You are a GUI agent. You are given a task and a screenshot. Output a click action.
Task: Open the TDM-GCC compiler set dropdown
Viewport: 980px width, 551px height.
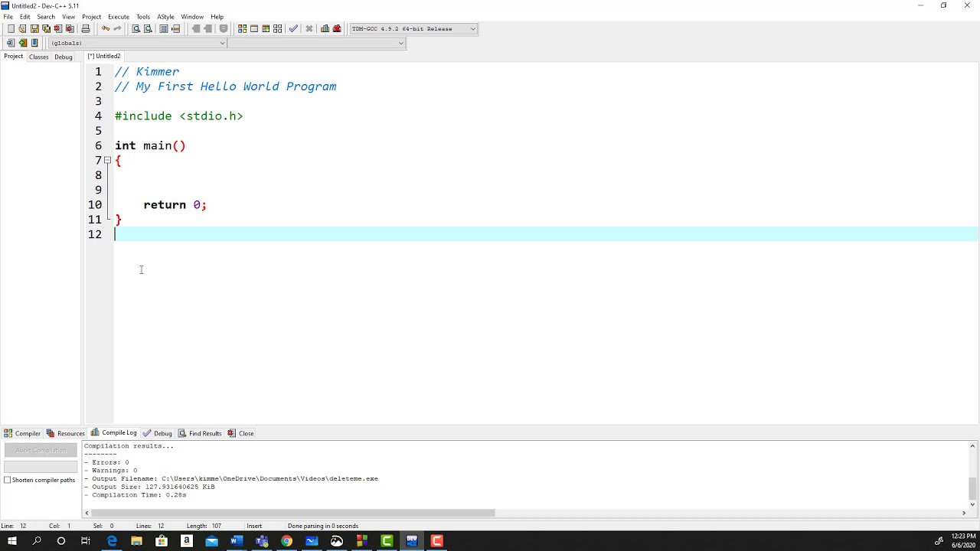pyautogui.click(x=413, y=28)
